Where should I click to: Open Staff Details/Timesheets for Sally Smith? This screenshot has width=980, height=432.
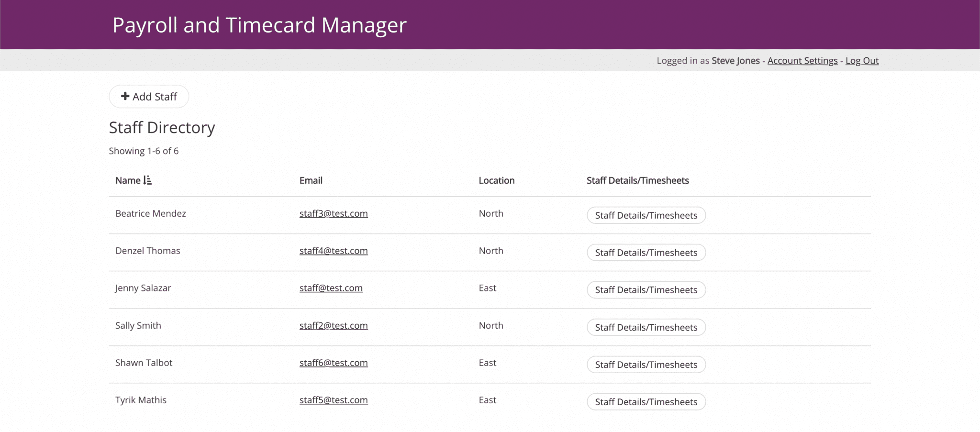tap(646, 327)
